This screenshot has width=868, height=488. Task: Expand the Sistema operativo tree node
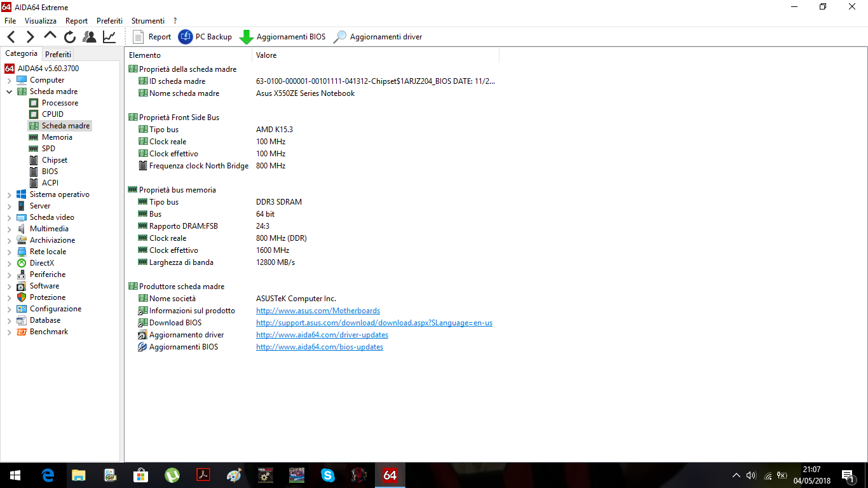[x=9, y=194]
